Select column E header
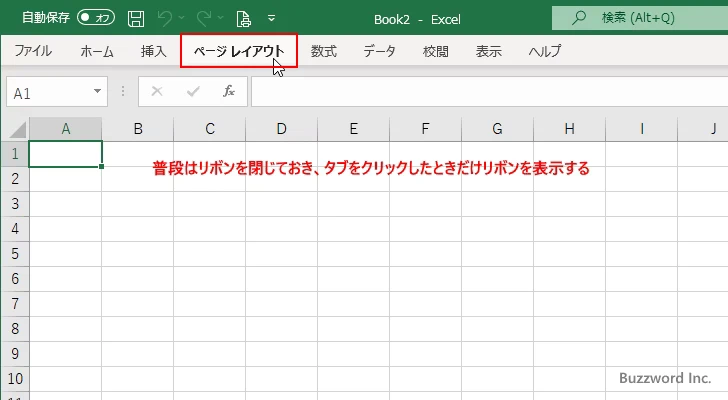The image size is (728, 400). [x=353, y=129]
